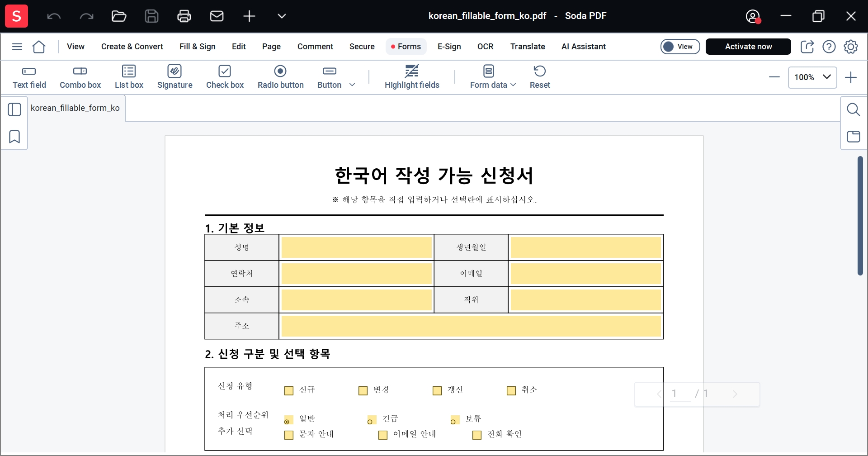The height and width of the screenshot is (456, 868).
Task: Open the Form data dropdown
Action: pyautogui.click(x=493, y=77)
